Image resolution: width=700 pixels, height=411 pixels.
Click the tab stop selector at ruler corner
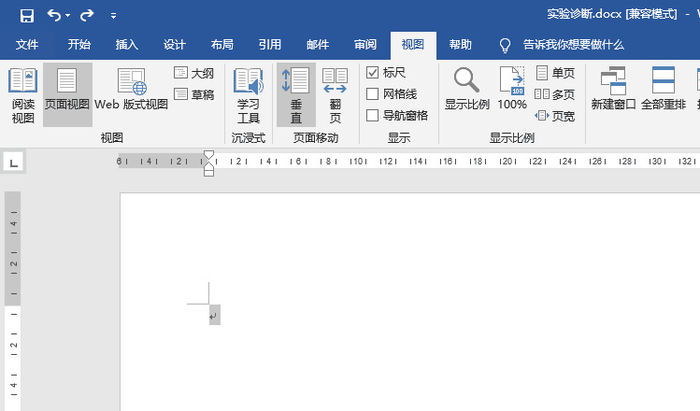click(x=13, y=162)
